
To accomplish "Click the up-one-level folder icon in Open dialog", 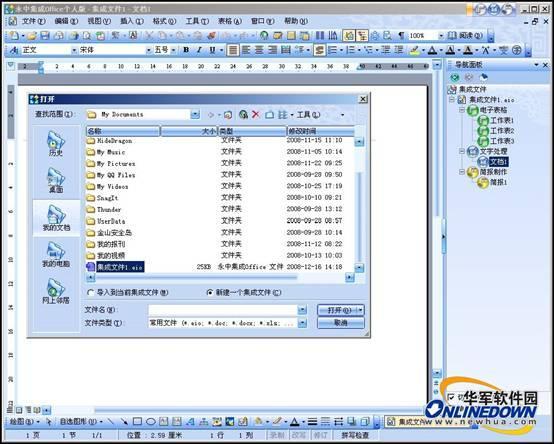I will click(x=228, y=114).
